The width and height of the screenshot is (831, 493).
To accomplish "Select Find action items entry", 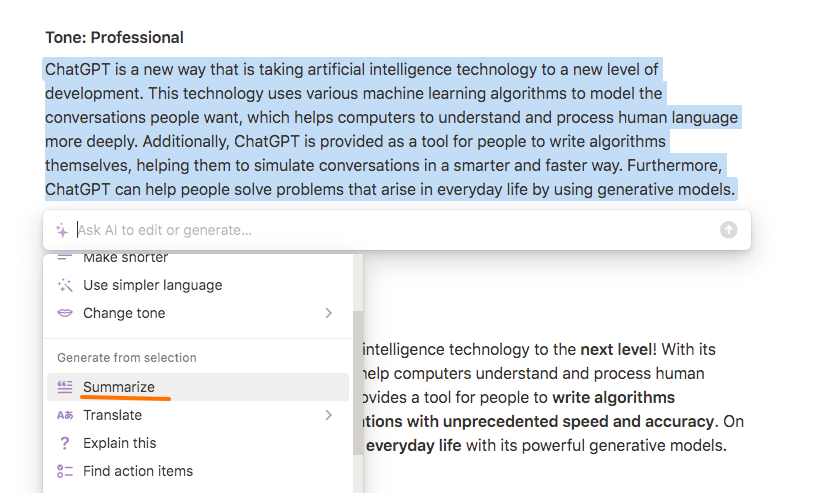I will coord(198,471).
